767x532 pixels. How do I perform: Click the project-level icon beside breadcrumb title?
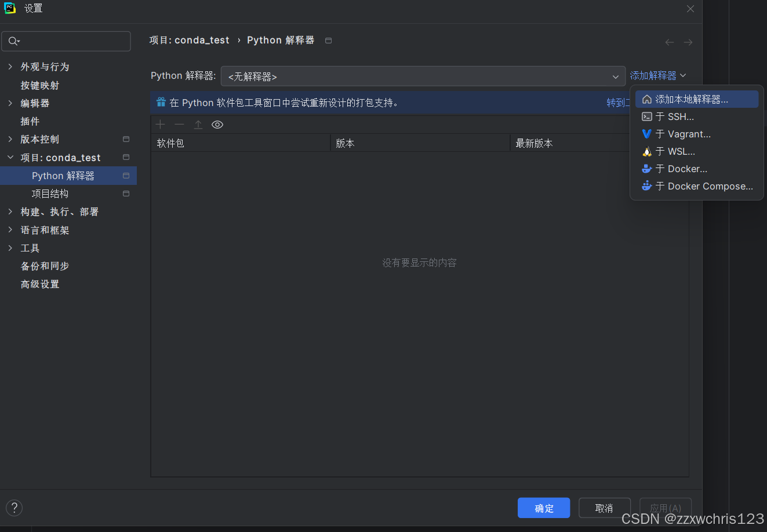[328, 41]
